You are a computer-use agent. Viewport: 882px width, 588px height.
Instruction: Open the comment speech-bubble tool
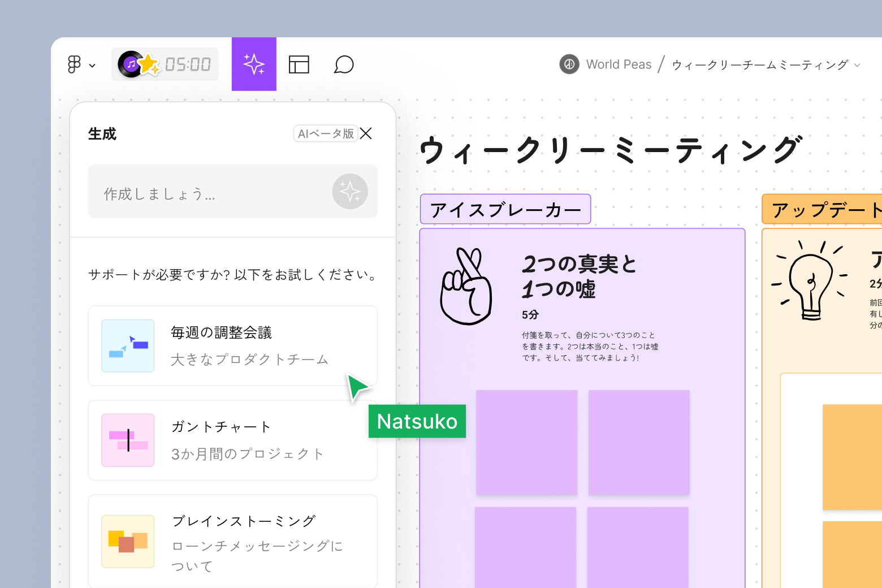click(x=343, y=64)
